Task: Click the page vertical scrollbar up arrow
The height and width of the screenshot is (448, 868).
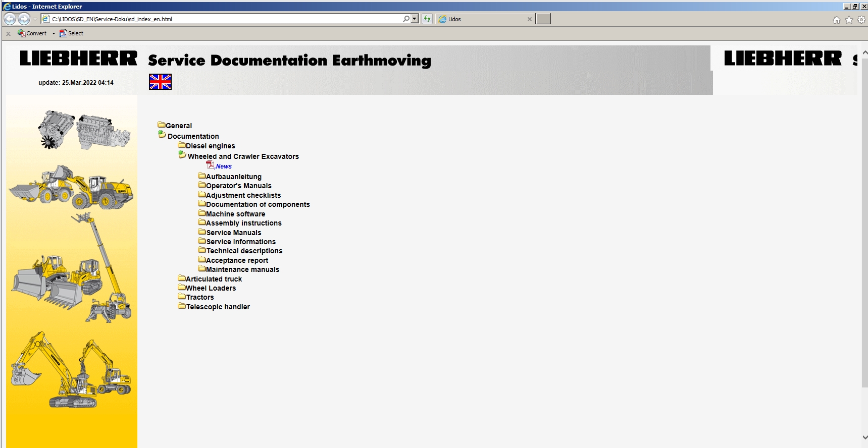Action: point(864,52)
